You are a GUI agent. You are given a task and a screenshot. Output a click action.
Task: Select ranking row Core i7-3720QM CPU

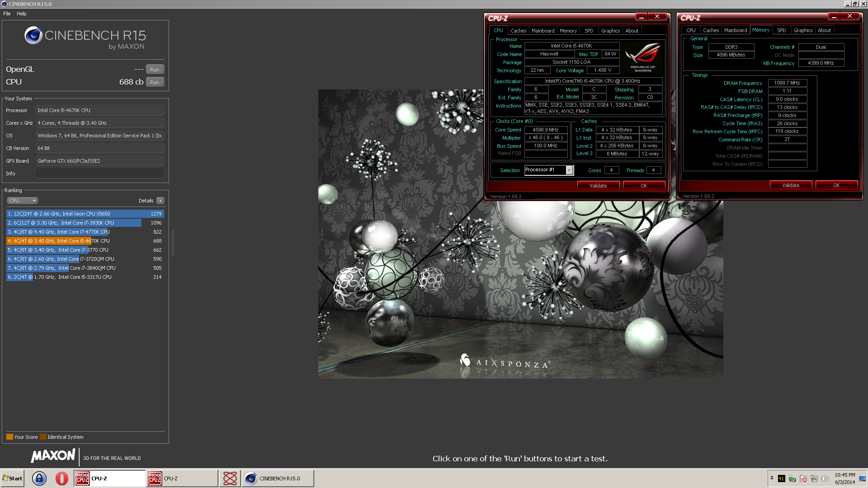pos(85,259)
